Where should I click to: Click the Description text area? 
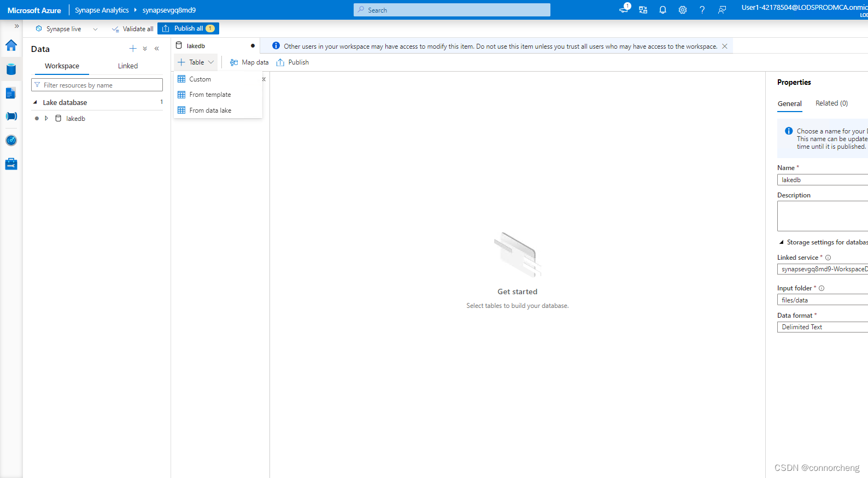(823, 216)
